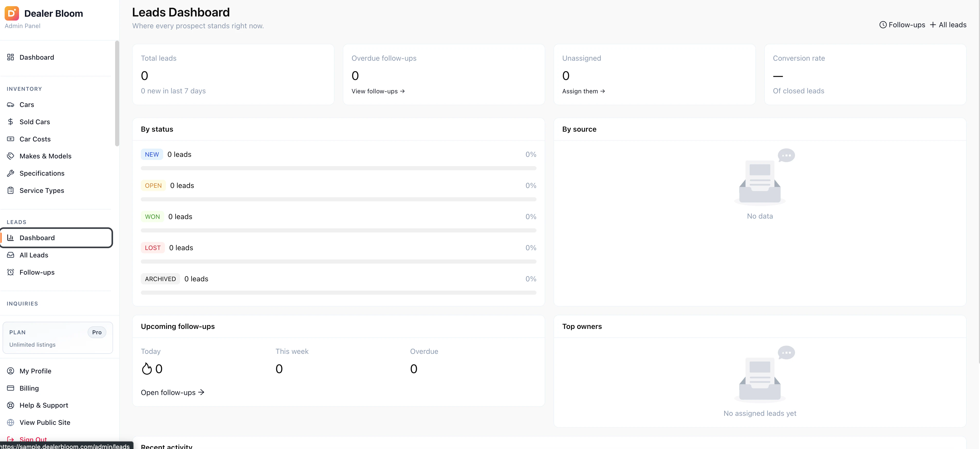Screen dimensions: 980x449
Task: Click the My Profile user icon
Action: pos(10,371)
